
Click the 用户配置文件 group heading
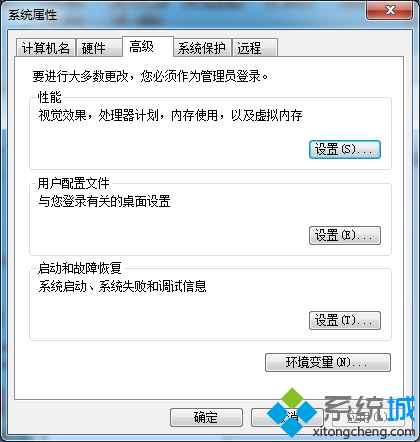coord(73,183)
